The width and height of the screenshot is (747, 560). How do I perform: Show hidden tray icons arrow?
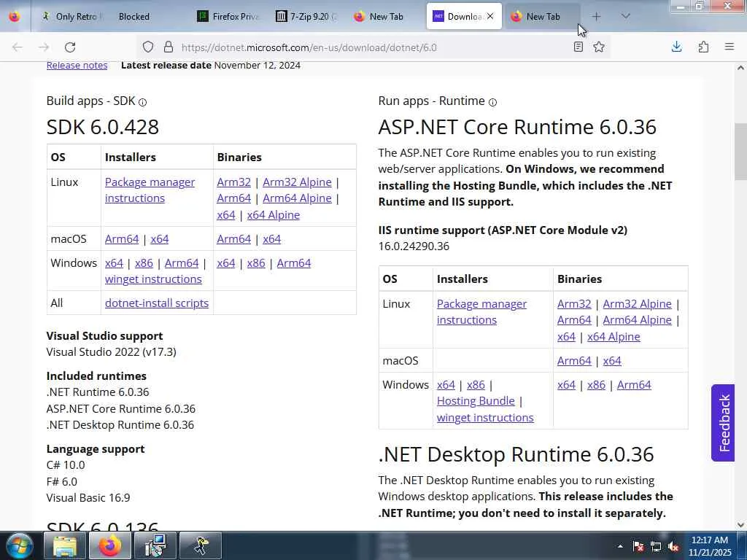[x=620, y=546]
